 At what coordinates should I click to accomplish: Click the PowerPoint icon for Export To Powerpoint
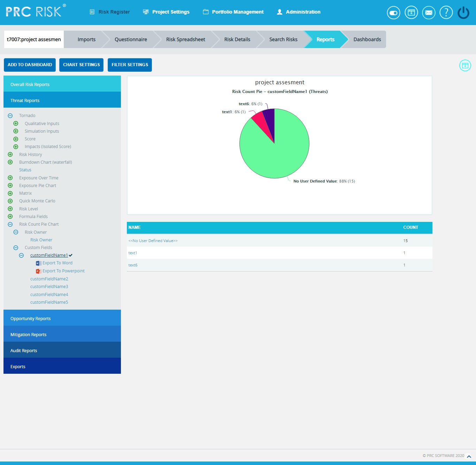39,271
